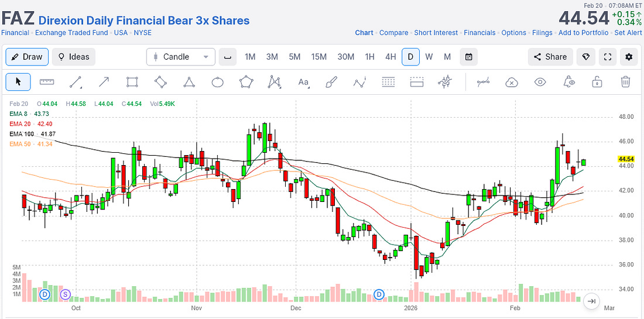Open the Short Interest link

point(436,33)
